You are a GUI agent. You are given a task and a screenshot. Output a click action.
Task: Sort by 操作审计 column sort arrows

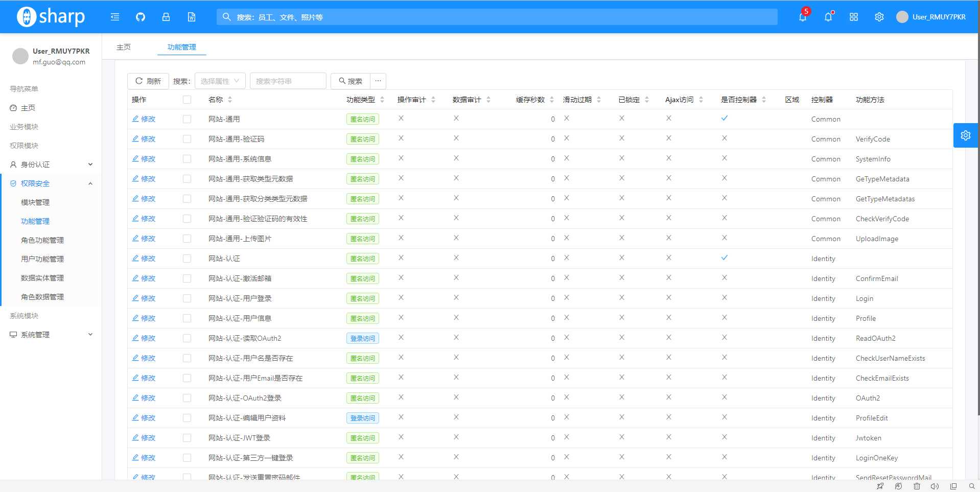(433, 100)
